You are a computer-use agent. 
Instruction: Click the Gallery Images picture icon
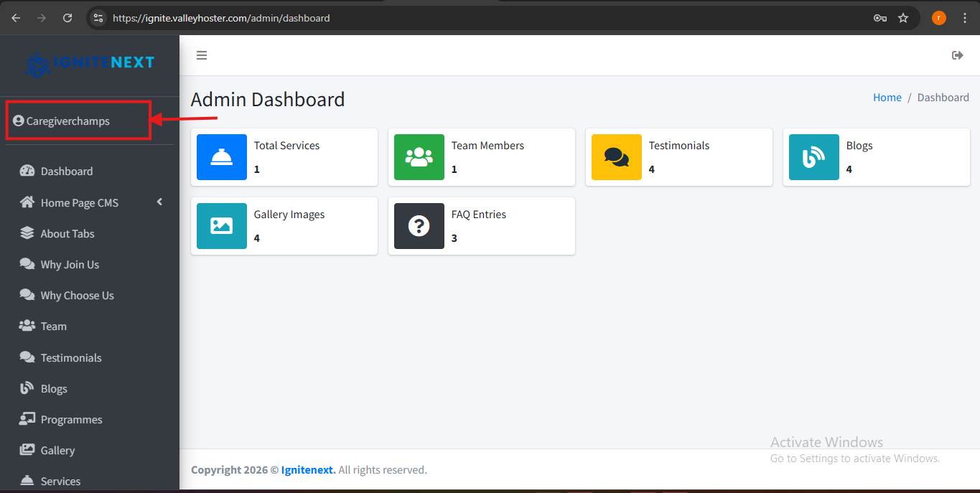point(222,226)
